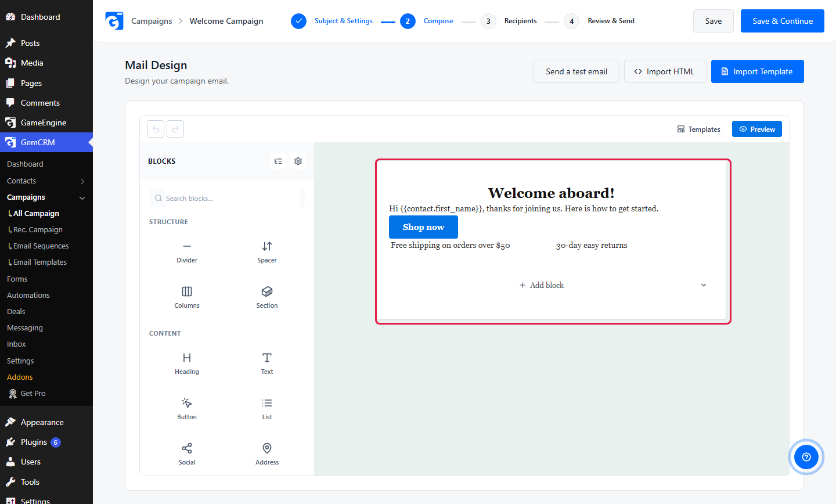Select the Social block

tap(187, 455)
